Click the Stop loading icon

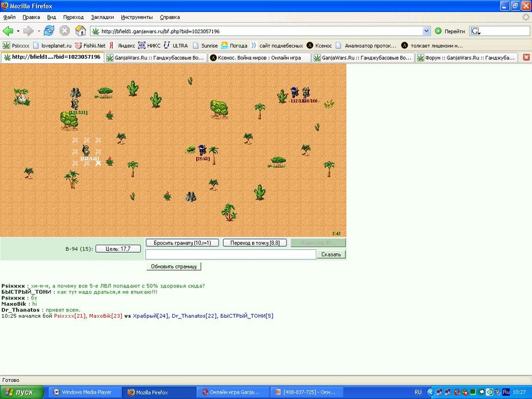pos(65,31)
